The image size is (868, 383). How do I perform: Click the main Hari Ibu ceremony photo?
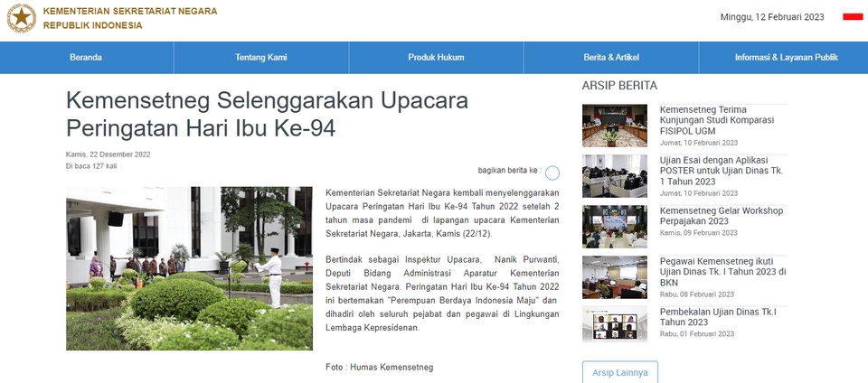(189, 268)
